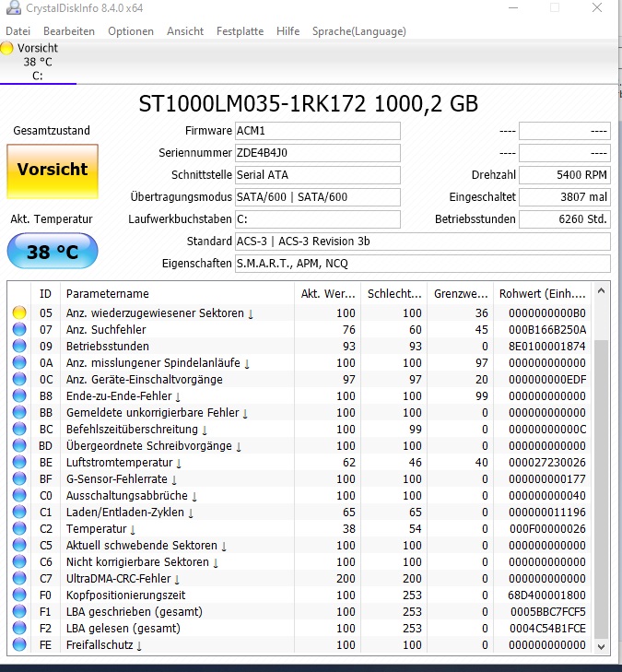Click the Übertragungsmodus field SATA/600

coord(317,197)
